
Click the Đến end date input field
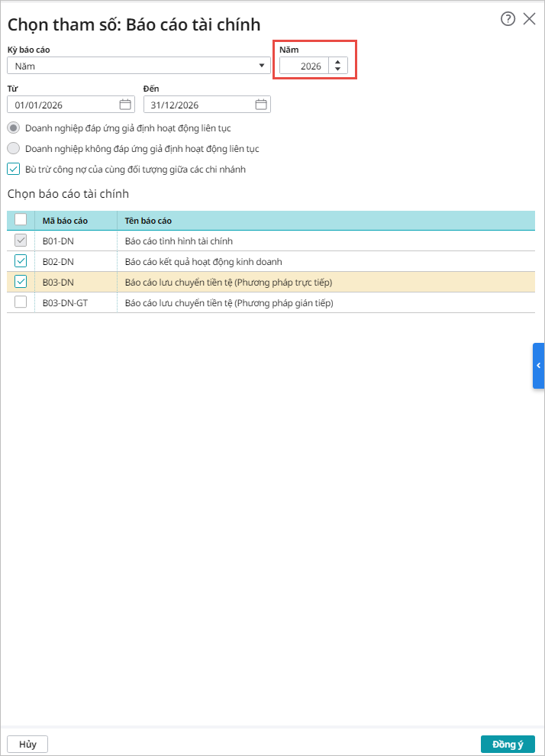[x=200, y=105]
